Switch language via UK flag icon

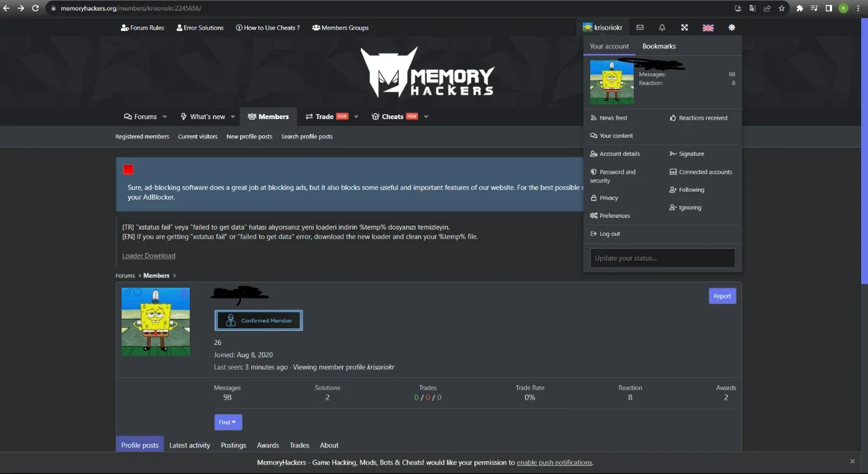click(x=707, y=27)
